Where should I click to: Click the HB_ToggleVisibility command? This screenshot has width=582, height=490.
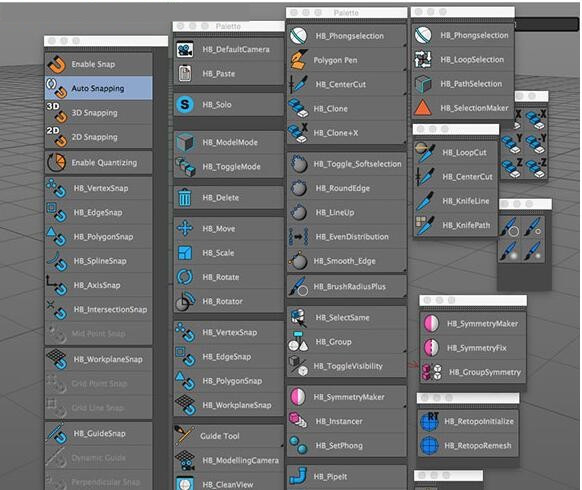[x=347, y=366]
